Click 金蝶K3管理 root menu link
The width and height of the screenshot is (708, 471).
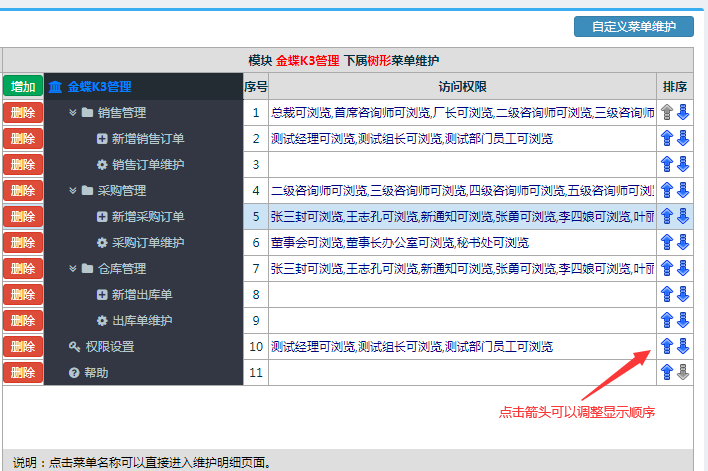(x=99, y=87)
